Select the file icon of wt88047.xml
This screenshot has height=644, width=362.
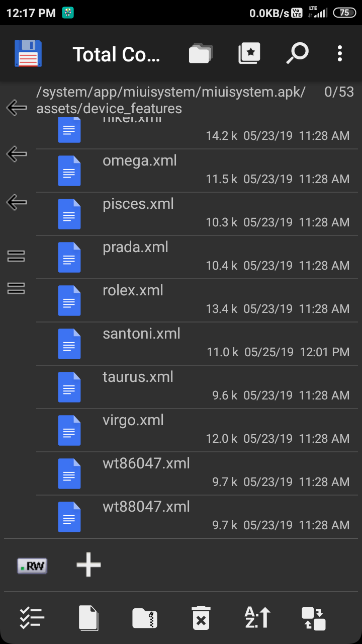pos(69,517)
